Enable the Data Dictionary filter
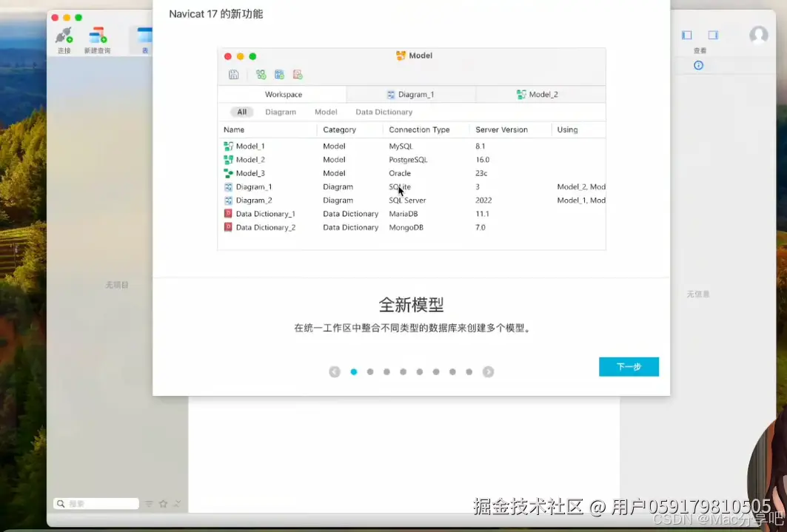 (384, 112)
